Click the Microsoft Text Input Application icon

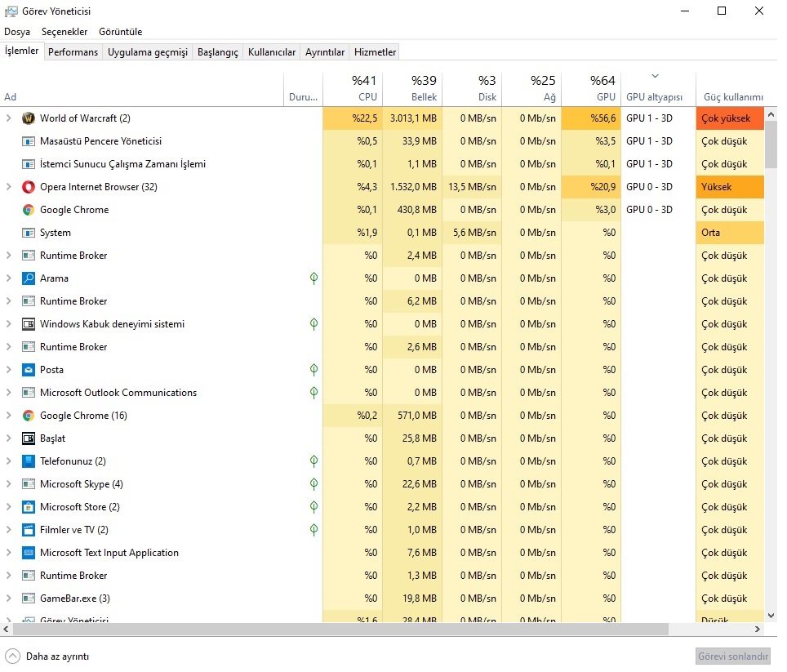[x=29, y=553]
